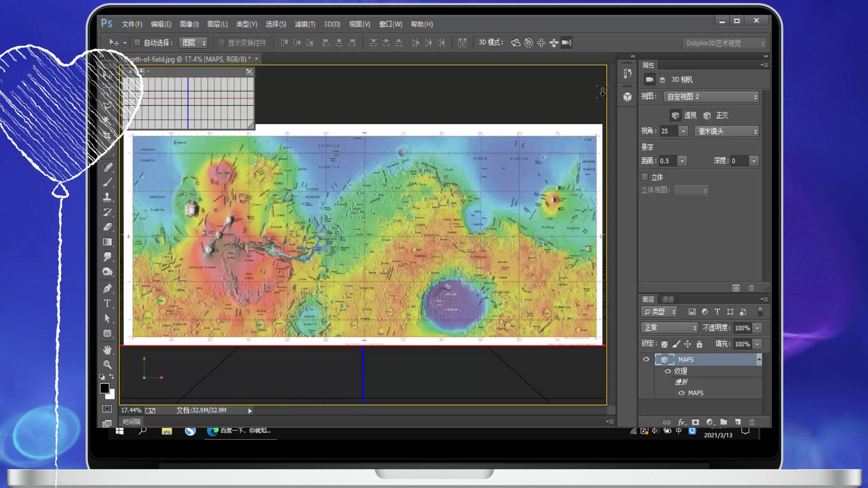This screenshot has height=488, width=868.
Task: Open the 视角 value dropdown arrow
Action: [683, 131]
